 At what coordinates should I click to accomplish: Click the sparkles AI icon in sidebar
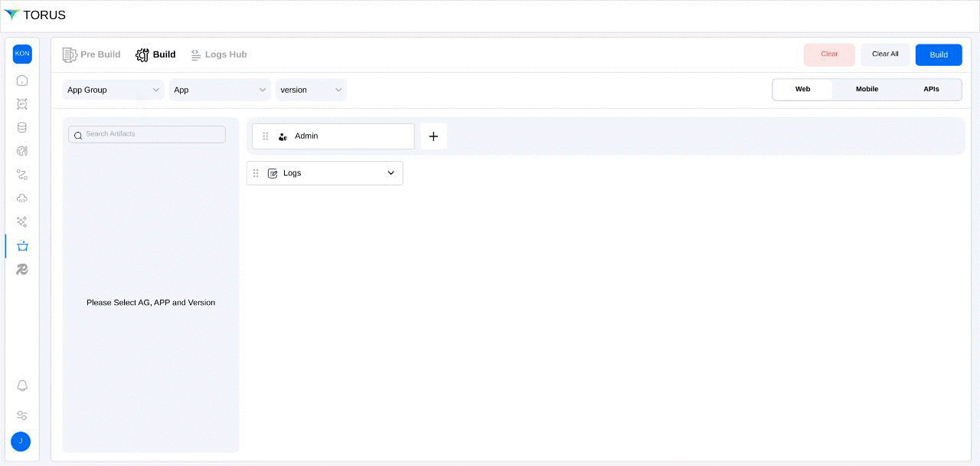pos(22,222)
